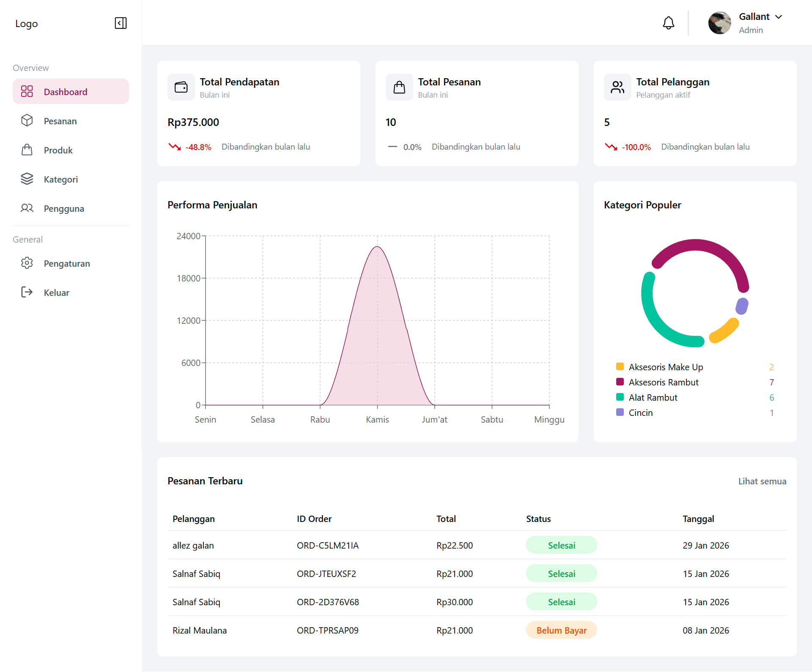The width and height of the screenshot is (812, 672).
Task: Click the Rp30.000 total cell
Action: (455, 602)
